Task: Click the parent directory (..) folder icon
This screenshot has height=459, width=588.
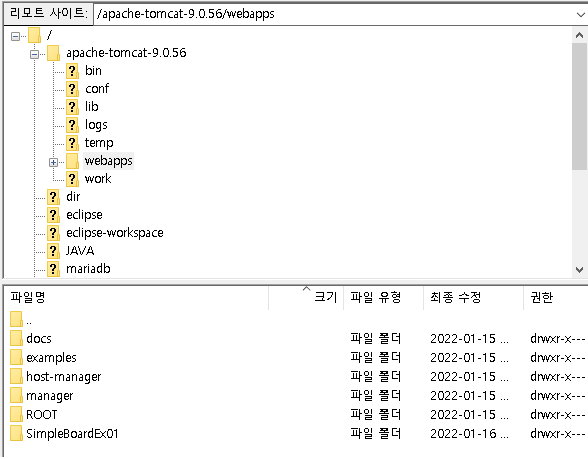Action: coord(16,319)
